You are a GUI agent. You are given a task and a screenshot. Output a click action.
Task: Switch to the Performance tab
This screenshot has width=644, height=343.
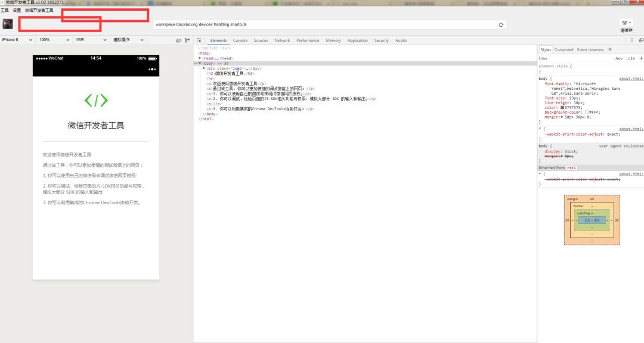(x=308, y=40)
